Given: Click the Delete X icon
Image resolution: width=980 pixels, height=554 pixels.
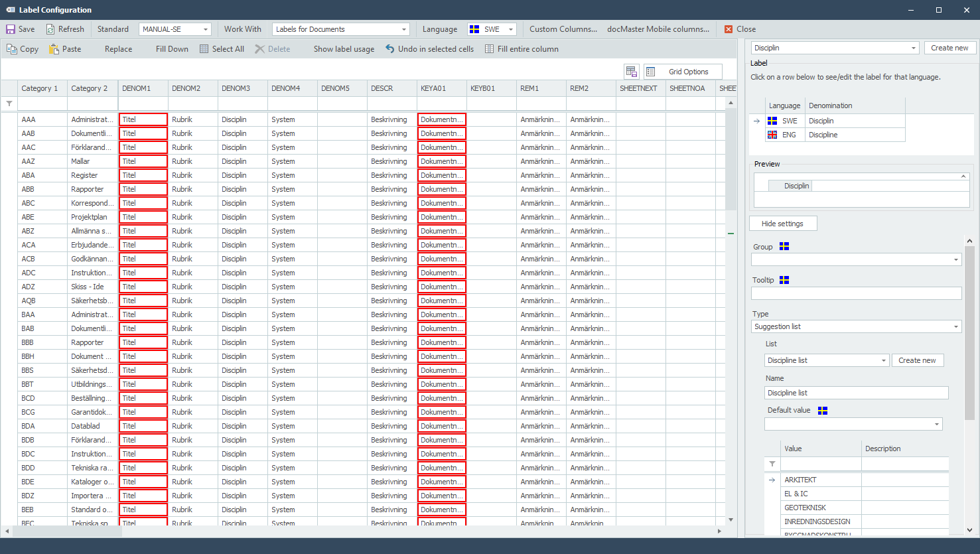Looking at the screenshot, I should point(260,49).
